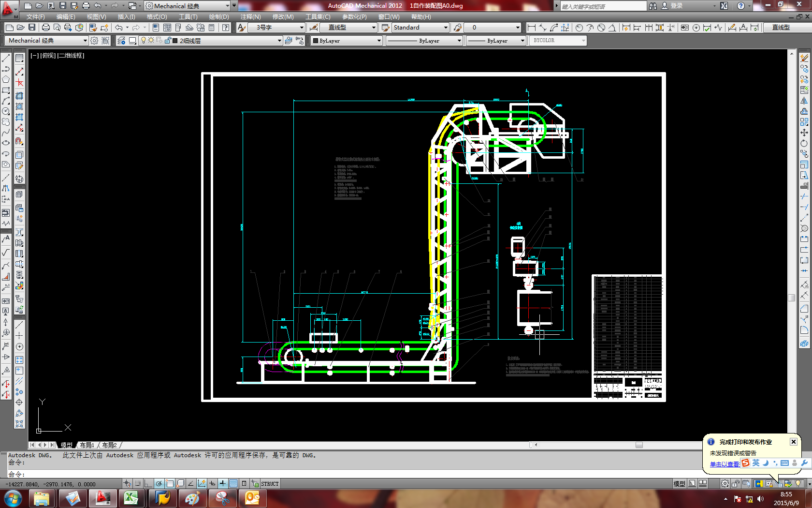
Task: Switch to the 布局1 layout tab
Action: (87, 445)
